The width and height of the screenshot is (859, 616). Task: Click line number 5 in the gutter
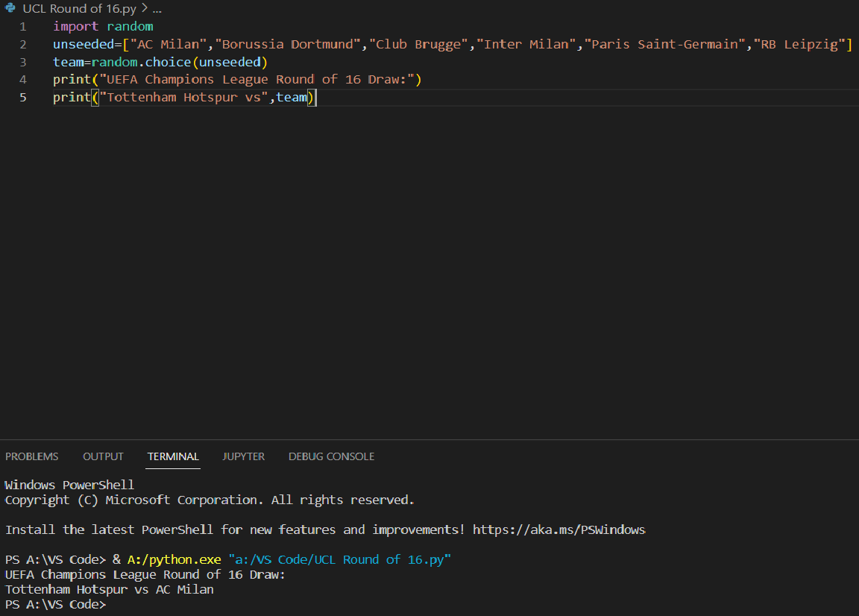(23, 98)
